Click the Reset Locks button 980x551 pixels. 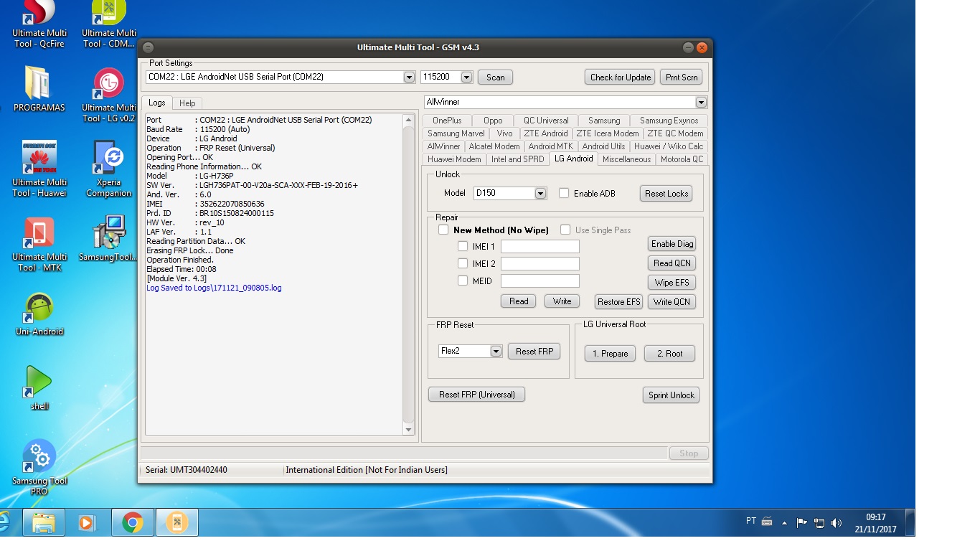coord(666,193)
